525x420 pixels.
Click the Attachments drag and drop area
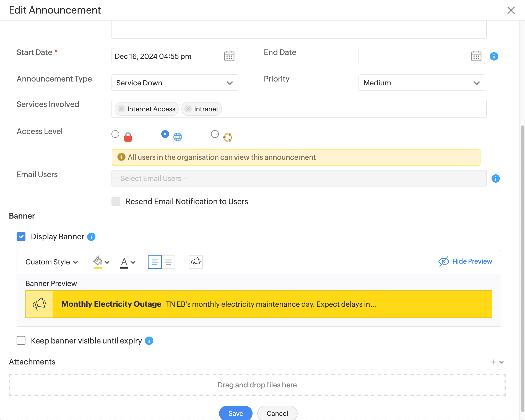pos(257,385)
